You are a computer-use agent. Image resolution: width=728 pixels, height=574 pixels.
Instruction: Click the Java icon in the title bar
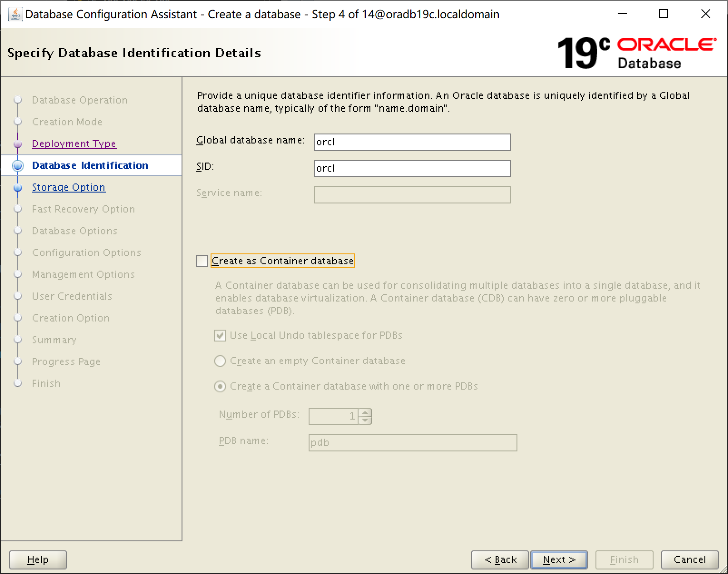15,14
